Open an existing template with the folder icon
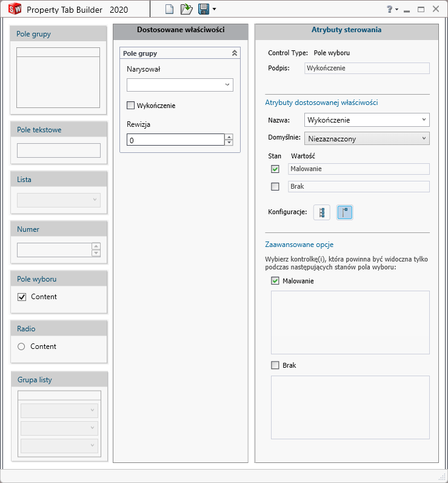The height and width of the screenshot is (483, 448). click(187, 9)
